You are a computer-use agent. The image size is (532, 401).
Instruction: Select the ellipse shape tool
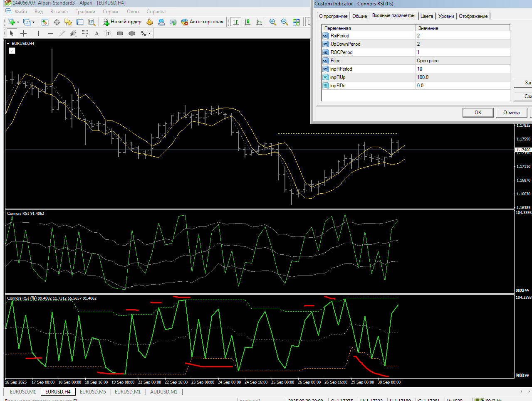pos(132,34)
